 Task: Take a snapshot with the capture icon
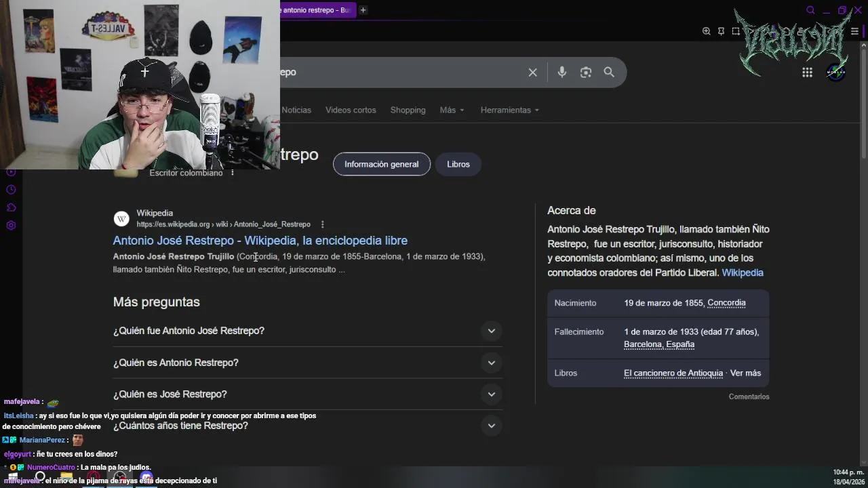click(736, 31)
